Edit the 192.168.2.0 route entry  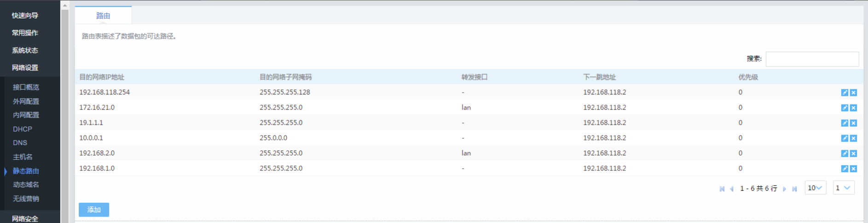[845, 153]
